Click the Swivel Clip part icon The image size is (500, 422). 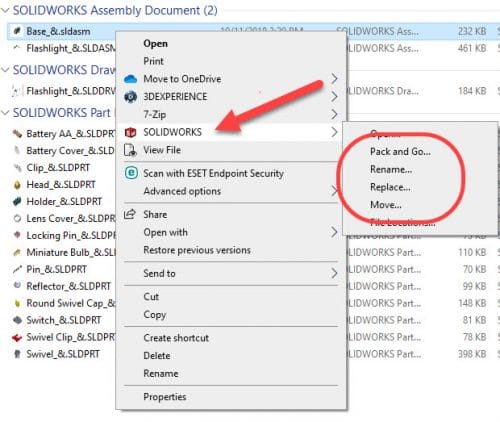tap(17, 338)
